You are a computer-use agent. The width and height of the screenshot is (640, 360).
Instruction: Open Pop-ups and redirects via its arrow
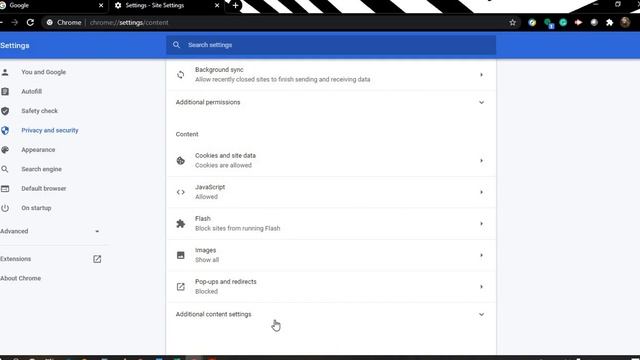click(482, 287)
